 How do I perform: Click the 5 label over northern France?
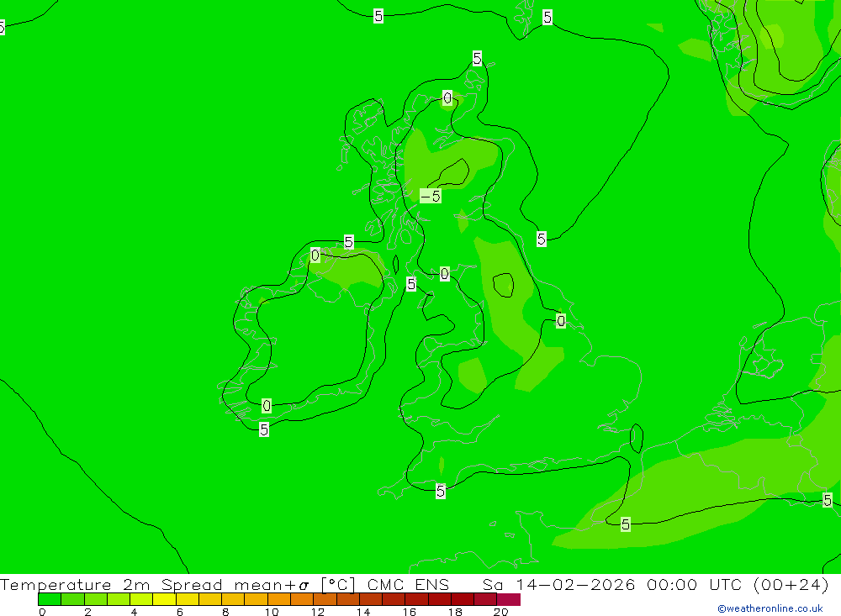tap(626, 524)
